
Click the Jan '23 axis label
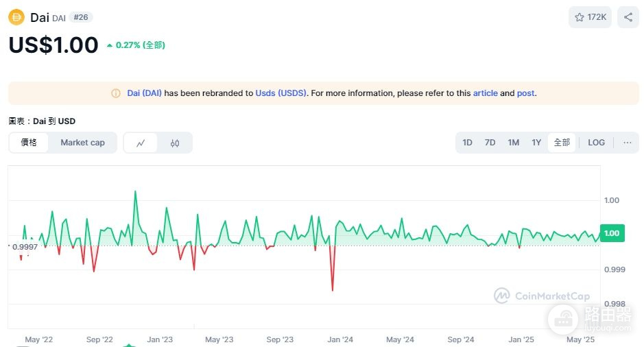(160, 339)
